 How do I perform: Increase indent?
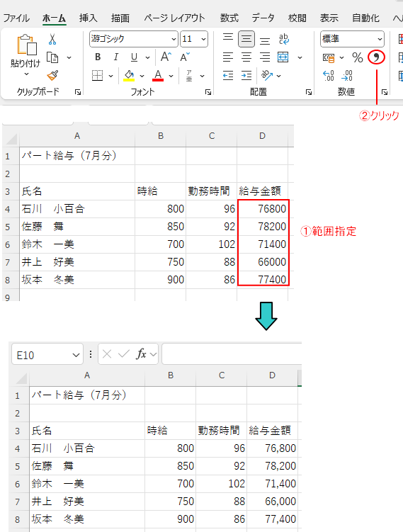[x=246, y=75]
